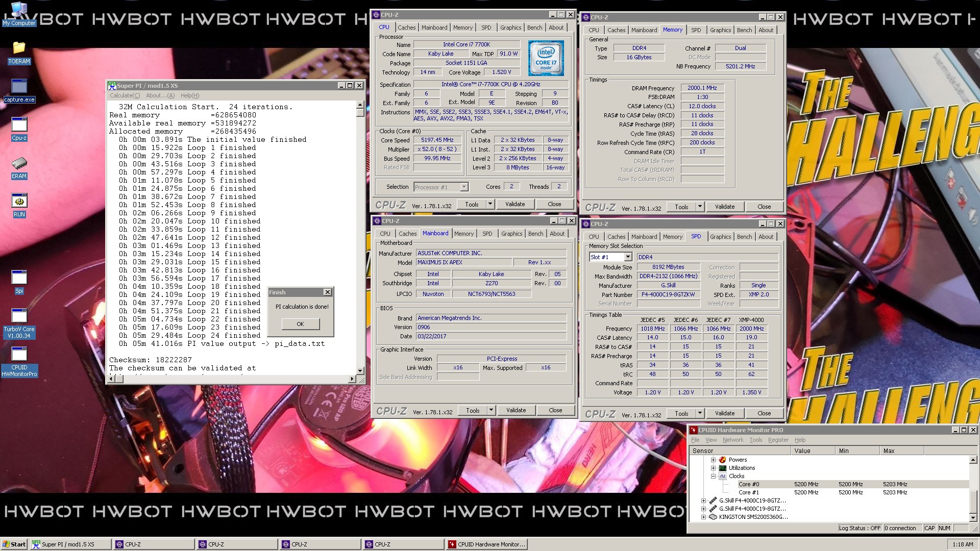
Task: Confirm OK in Finish dialog
Action: tap(300, 324)
